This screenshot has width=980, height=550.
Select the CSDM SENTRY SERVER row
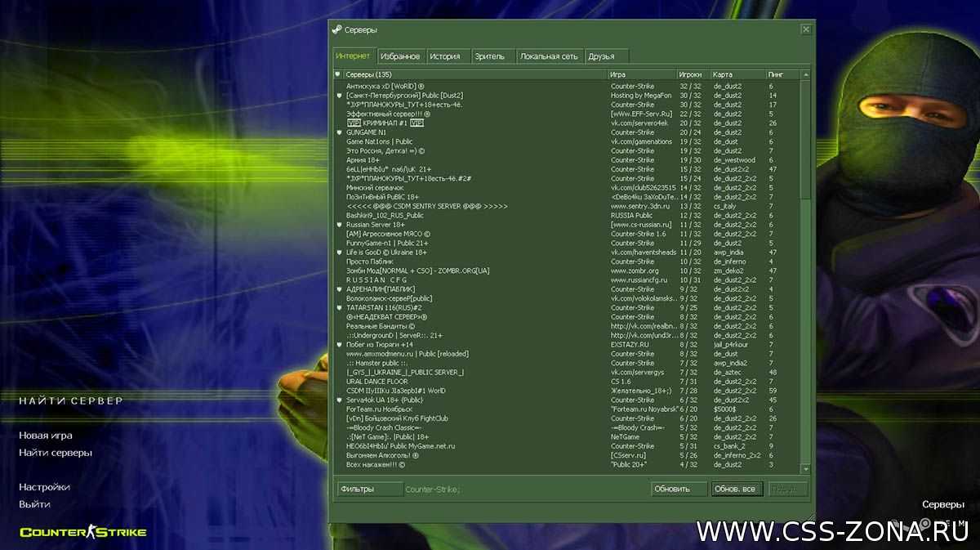[x=568, y=206]
